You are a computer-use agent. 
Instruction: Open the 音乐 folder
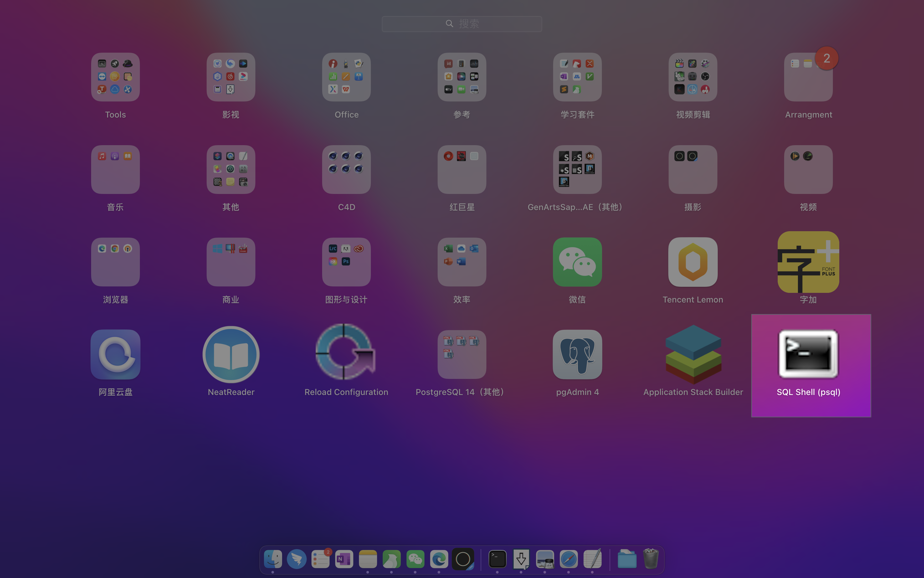tap(115, 169)
